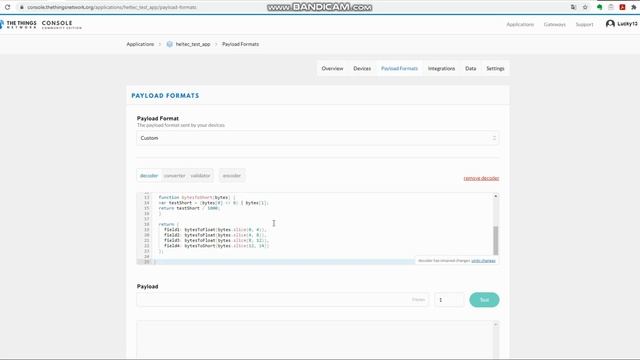Viewport: 640px width, 360px height.
Task: Click the function bytesToShort code line
Action: [x=197, y=198]
